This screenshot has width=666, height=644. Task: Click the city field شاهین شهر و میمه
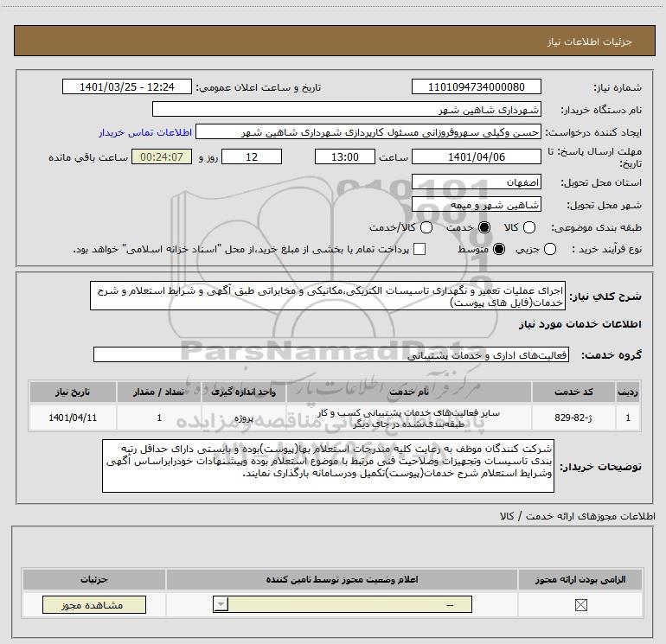pos(476,205)
